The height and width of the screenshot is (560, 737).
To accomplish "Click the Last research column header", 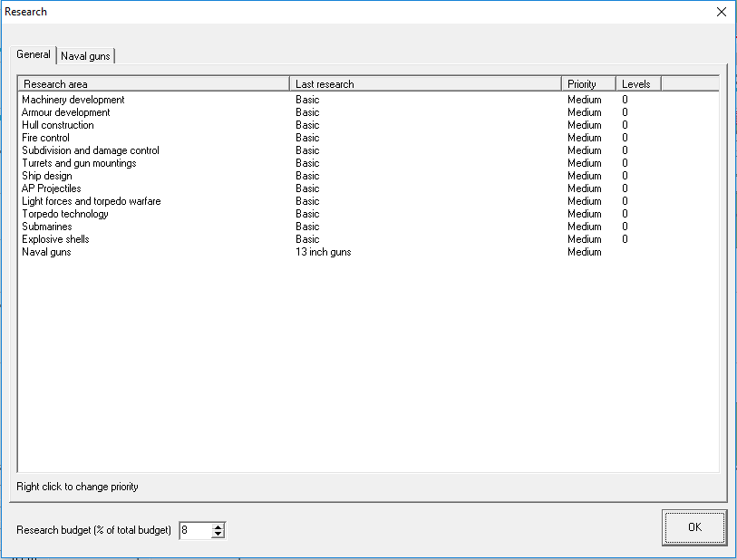I will point(424,84).
